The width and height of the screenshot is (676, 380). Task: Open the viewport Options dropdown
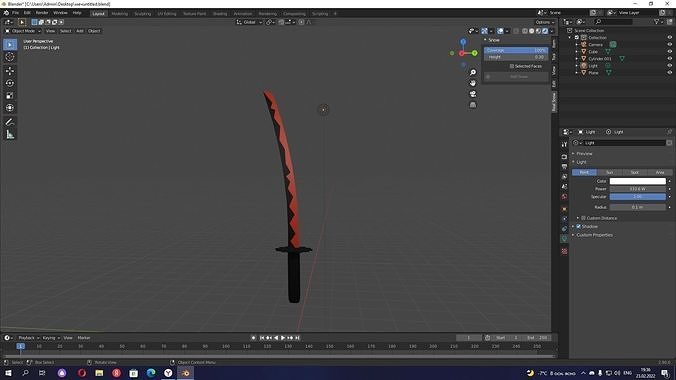545,22
